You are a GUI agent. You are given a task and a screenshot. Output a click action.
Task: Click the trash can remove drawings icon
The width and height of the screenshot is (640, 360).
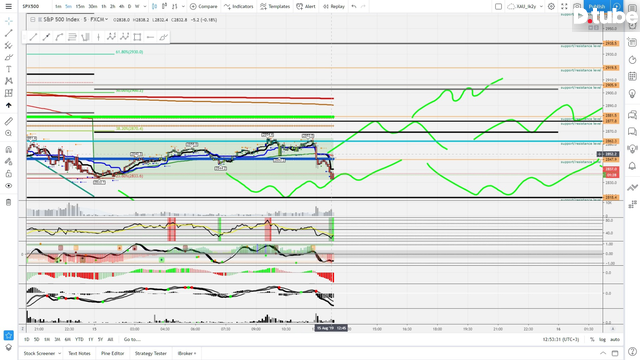point(9,202)
